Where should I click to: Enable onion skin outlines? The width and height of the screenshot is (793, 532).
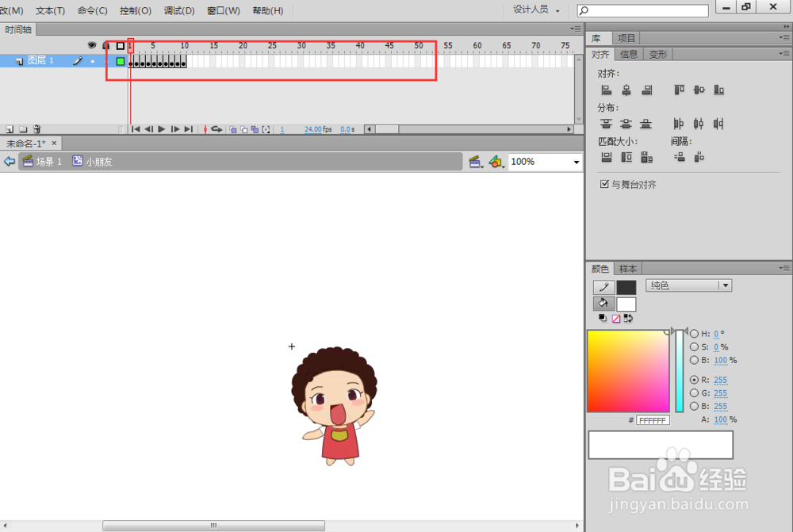[x=243, y=129]
